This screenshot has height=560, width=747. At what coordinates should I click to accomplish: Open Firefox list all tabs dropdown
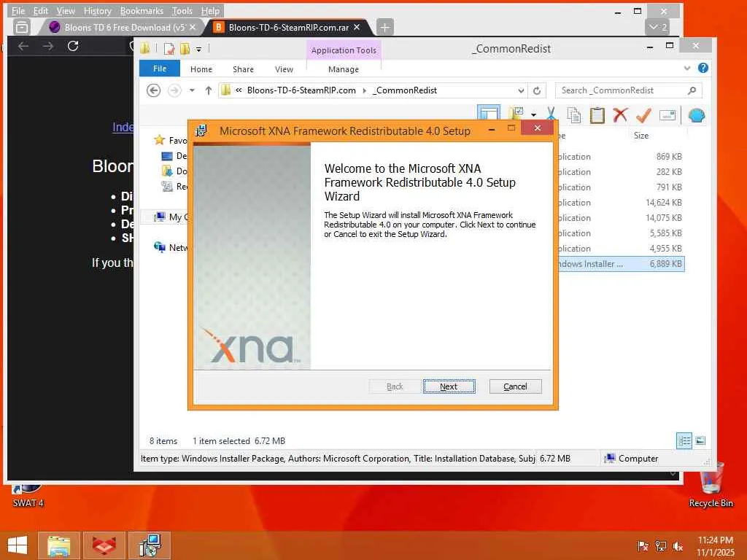click(x=658, y=27)
